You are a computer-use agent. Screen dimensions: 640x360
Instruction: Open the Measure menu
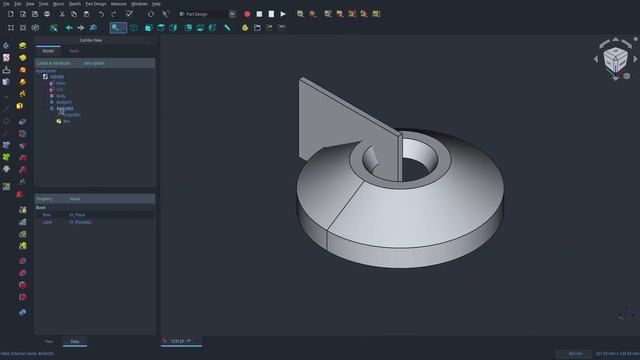[118, 4]
